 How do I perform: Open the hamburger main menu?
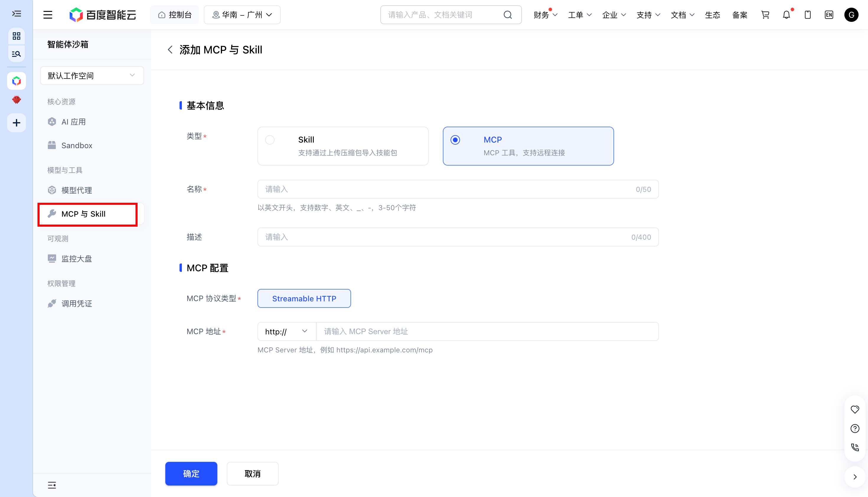point(48,15)
